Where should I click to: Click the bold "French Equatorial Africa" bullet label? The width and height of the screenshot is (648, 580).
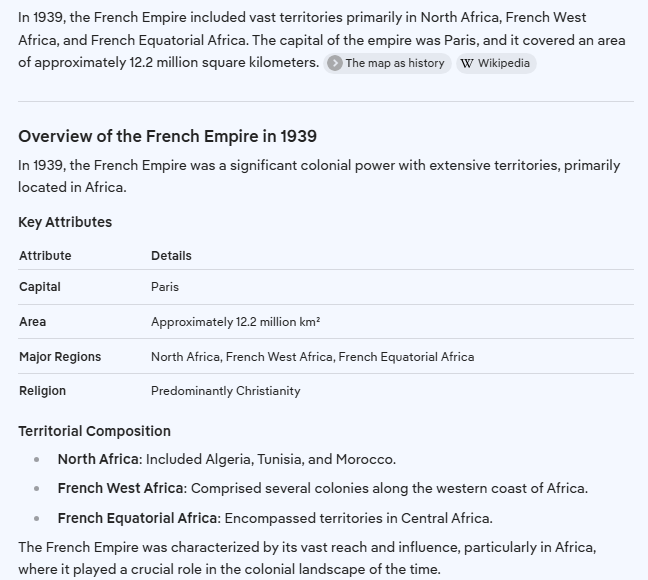point(137,518)
